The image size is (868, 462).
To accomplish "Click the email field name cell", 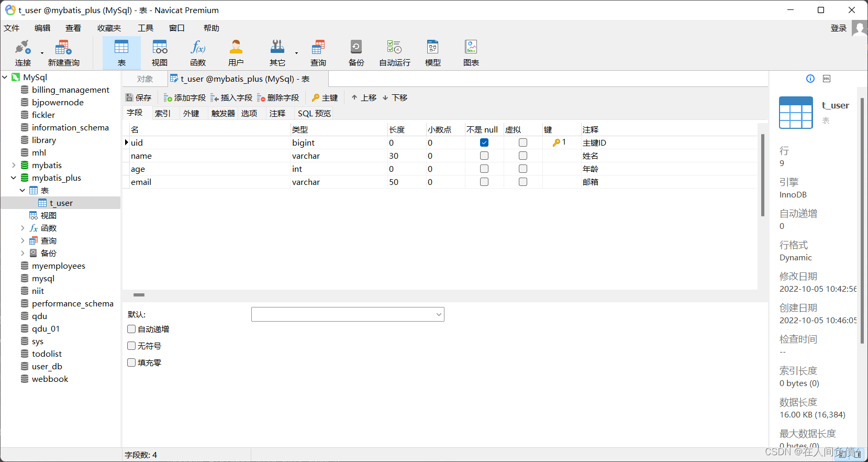I will pyautogui.click(x=209, y=182).
